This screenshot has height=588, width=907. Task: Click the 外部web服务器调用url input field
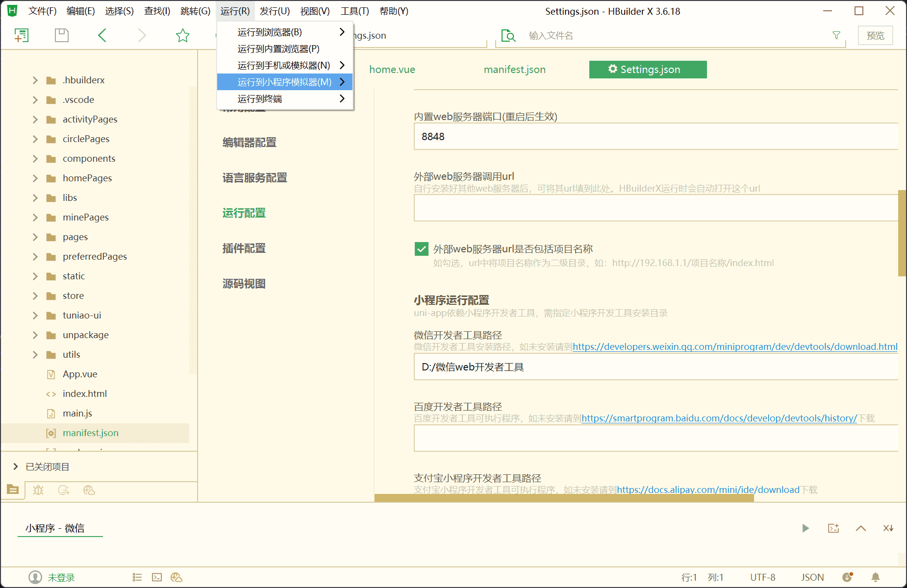656,208
